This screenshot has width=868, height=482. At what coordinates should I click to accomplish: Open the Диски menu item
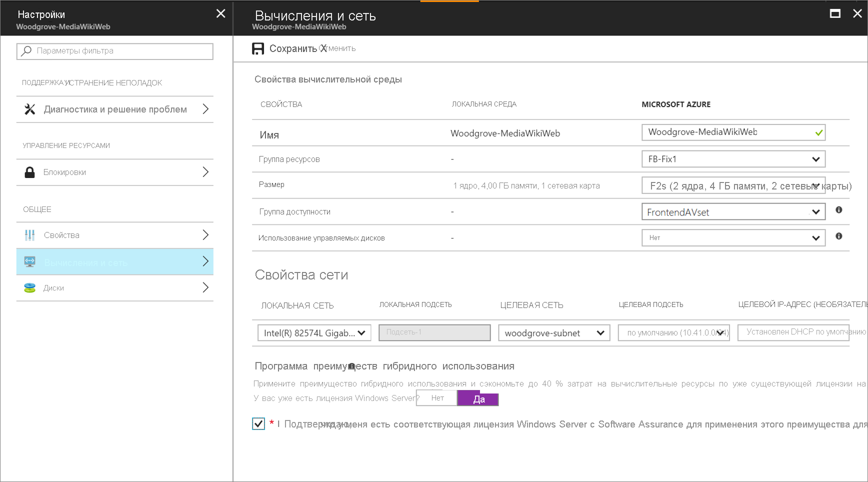pyautogui.click(x=115, y=287)
